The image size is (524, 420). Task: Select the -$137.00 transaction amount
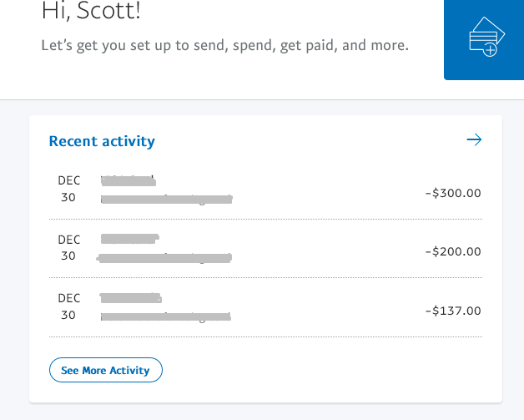pyautogui.click(x=453, y=311)
